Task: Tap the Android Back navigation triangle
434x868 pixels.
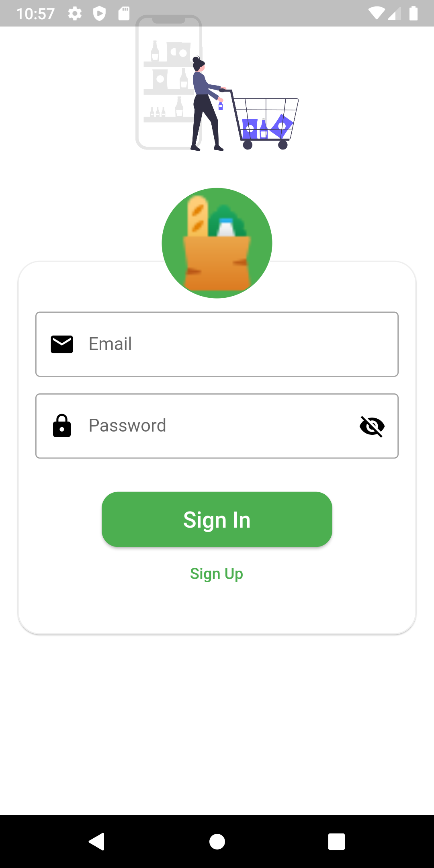Action: pos(97,841)
